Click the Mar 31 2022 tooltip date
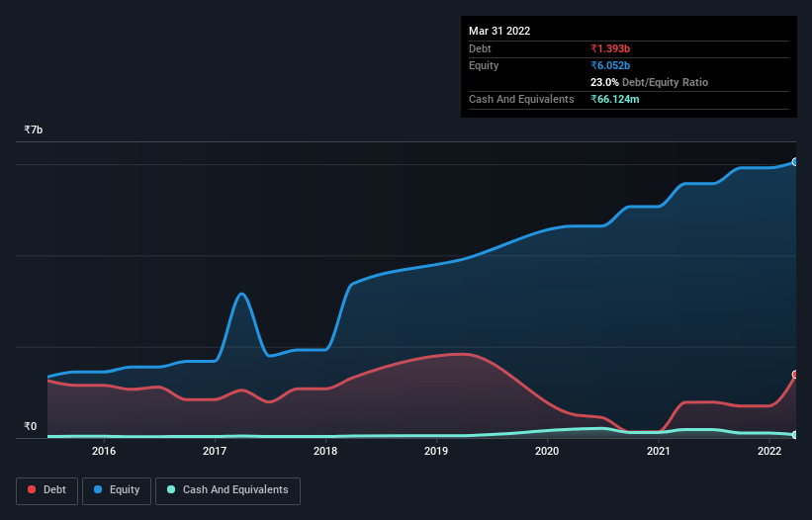Viewport: 812px width, 520px height. point(499,31)
